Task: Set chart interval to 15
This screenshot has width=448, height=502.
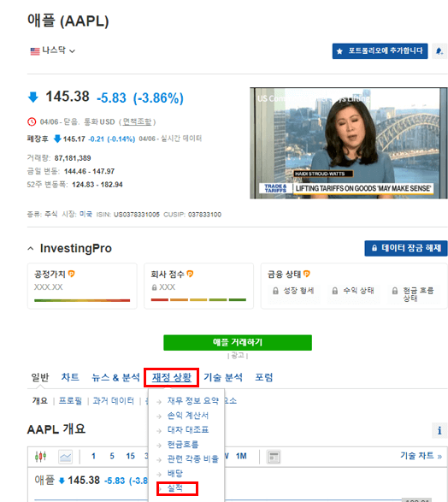Action: point(130,456)
